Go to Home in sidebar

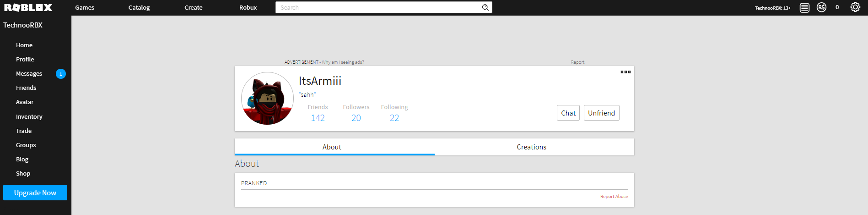click(24, 45)
